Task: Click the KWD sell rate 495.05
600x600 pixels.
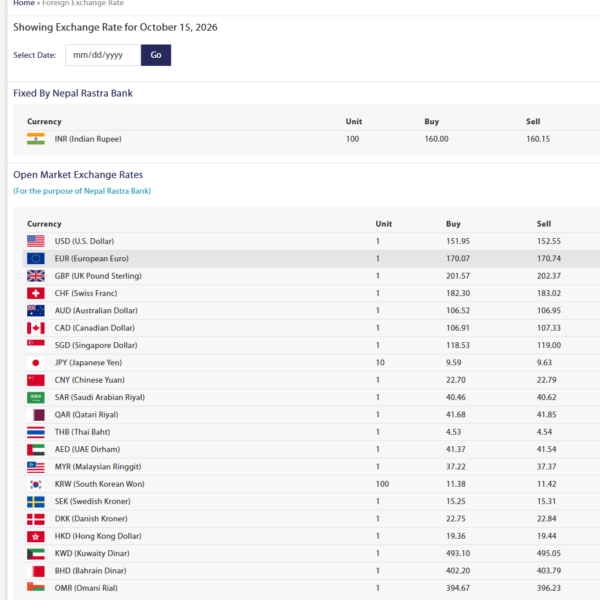Action: point(549,553)
